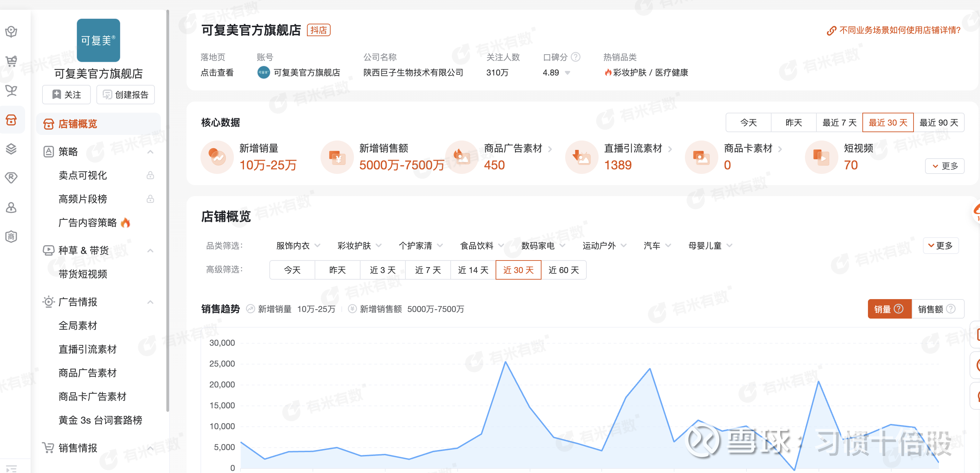
Task: Open the stacked layers icon in left rail
Action: [x=11, y=149]
